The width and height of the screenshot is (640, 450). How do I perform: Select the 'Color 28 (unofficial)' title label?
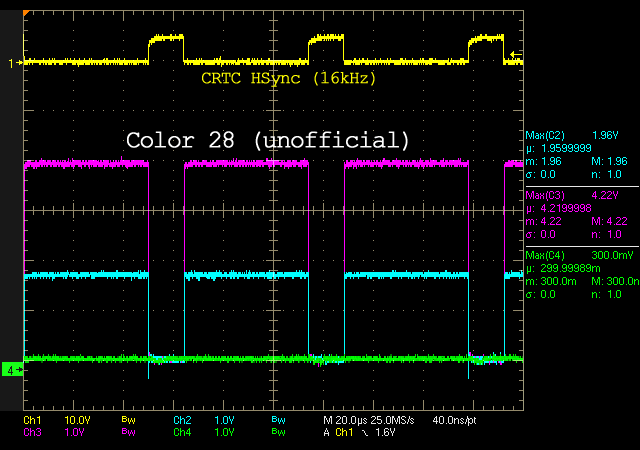click(268, 140)
